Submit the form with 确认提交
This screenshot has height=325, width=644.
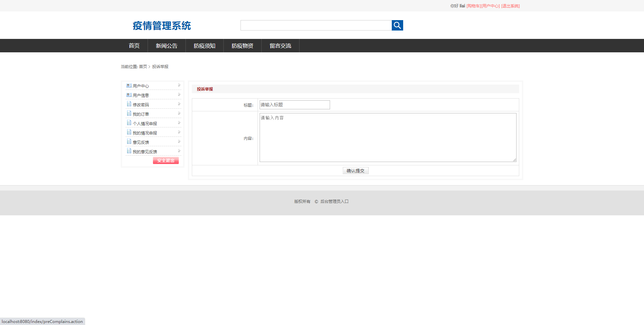(356, 171)
